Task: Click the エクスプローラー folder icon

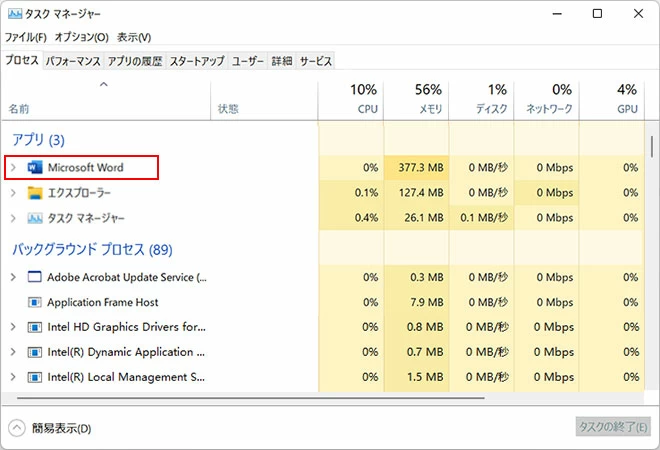Action: tap(36, 193)
